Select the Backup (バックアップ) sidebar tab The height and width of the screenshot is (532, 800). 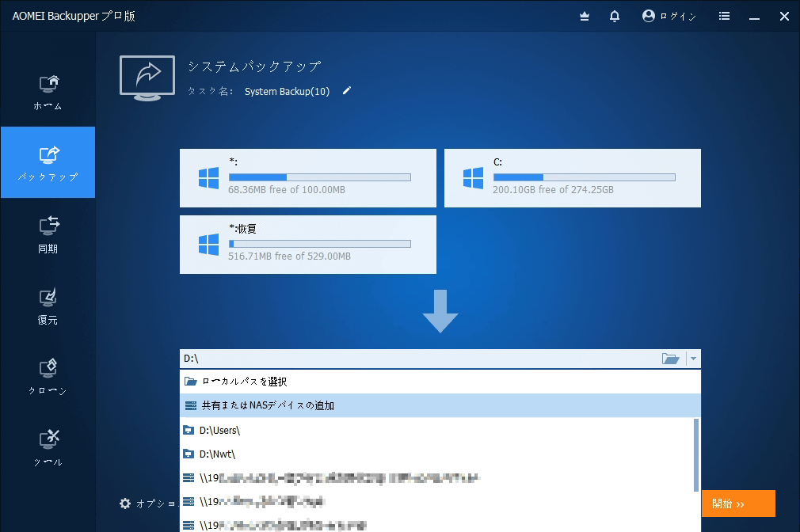point(48,162)
